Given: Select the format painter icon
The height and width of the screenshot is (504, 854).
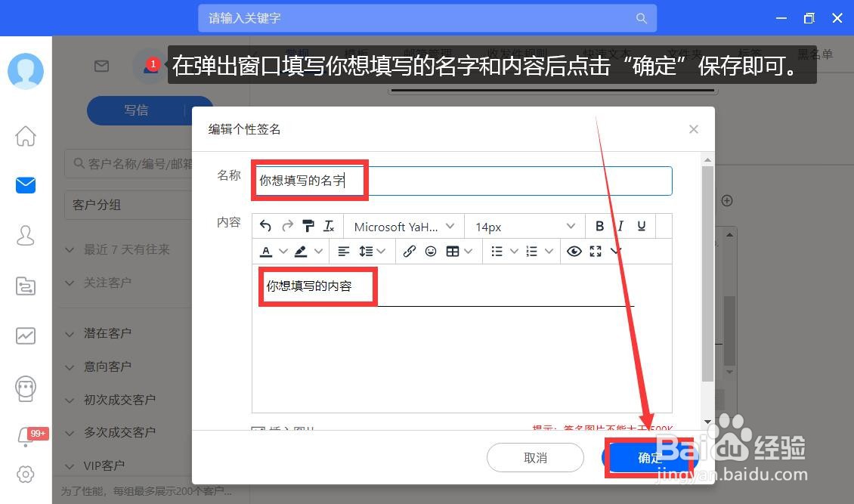Looking at the screenshot, I should (x=308, y=226).
